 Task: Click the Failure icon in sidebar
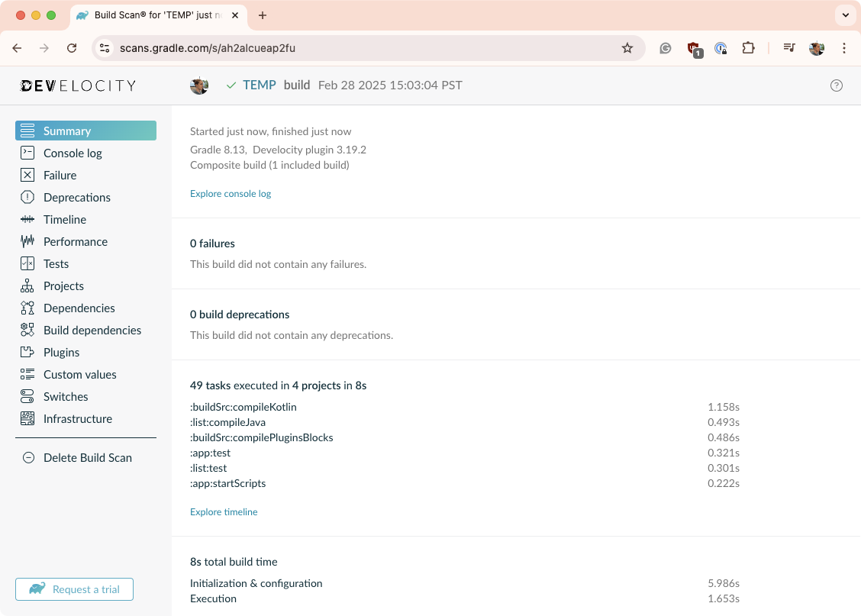pos(27,175)
